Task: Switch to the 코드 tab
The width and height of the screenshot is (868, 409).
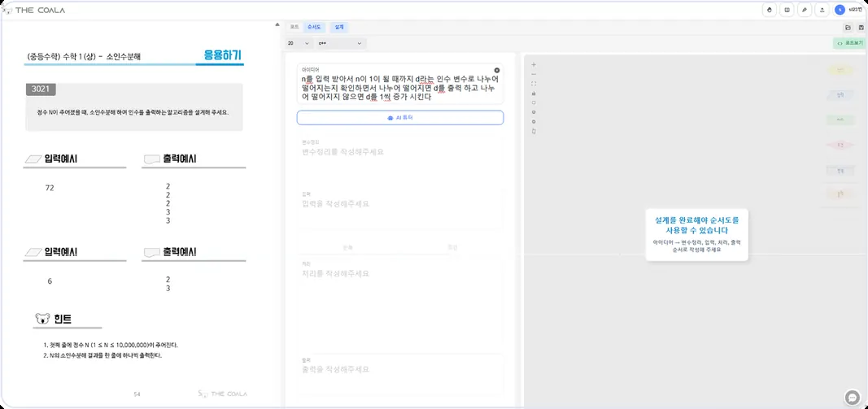Action: coord(294,27)
